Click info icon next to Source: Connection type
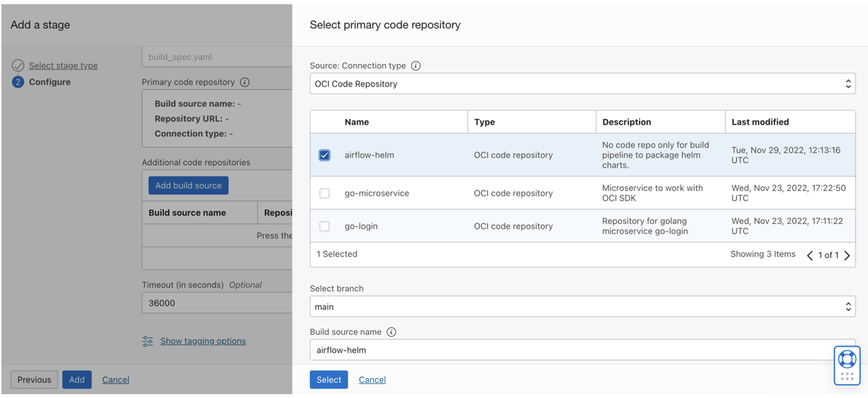The height and width of the screenshot is (398, 868). coord(415,66)
